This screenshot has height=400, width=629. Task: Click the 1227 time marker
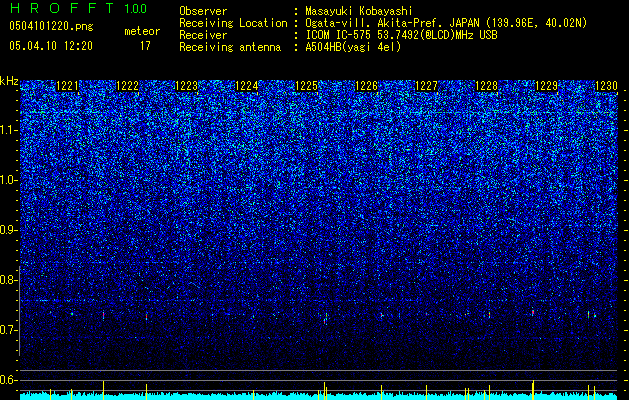coord(426,86)
